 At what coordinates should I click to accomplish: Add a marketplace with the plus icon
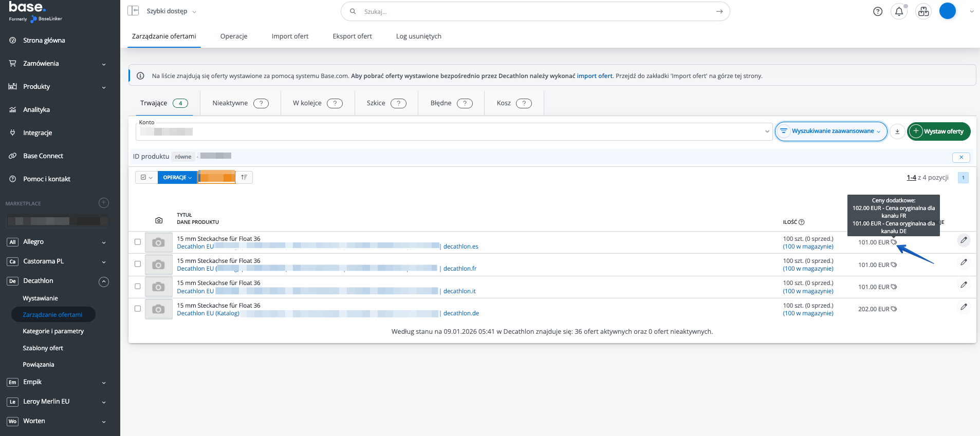(104, 203)
